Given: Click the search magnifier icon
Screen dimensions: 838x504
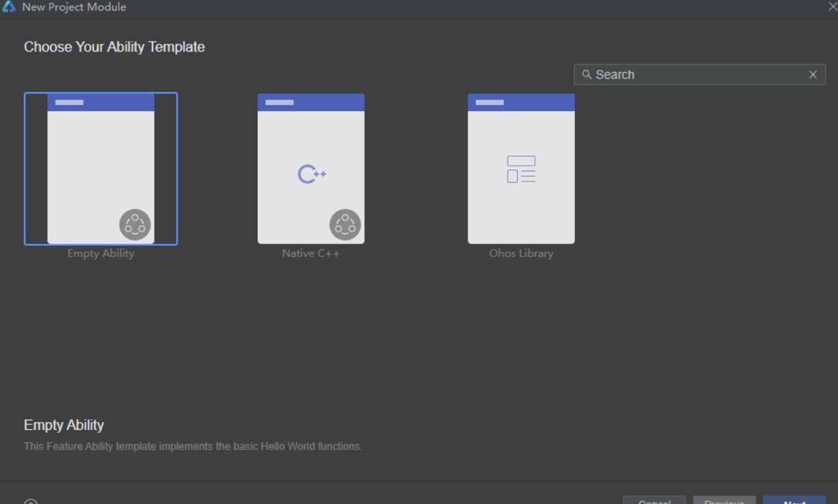Looking at the screenshot, I should [587, 75].
